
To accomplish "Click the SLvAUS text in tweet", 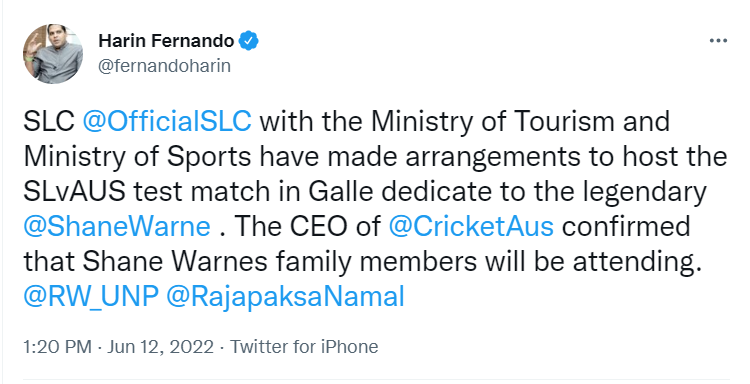I will [74, 192].
